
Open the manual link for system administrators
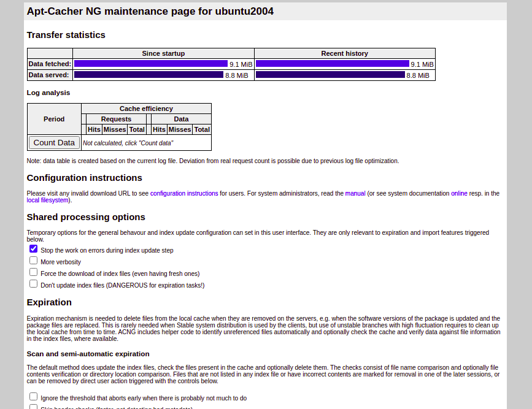point(356,193)
